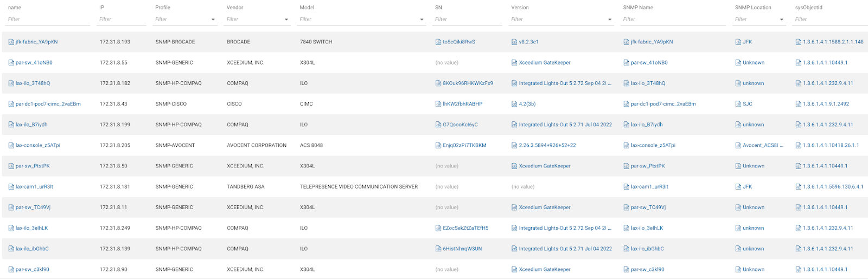Viewport: 868px width, 279px height.
Task: Click the SNMP-BROCADE profile cell
Action: [x=175, y=42]
